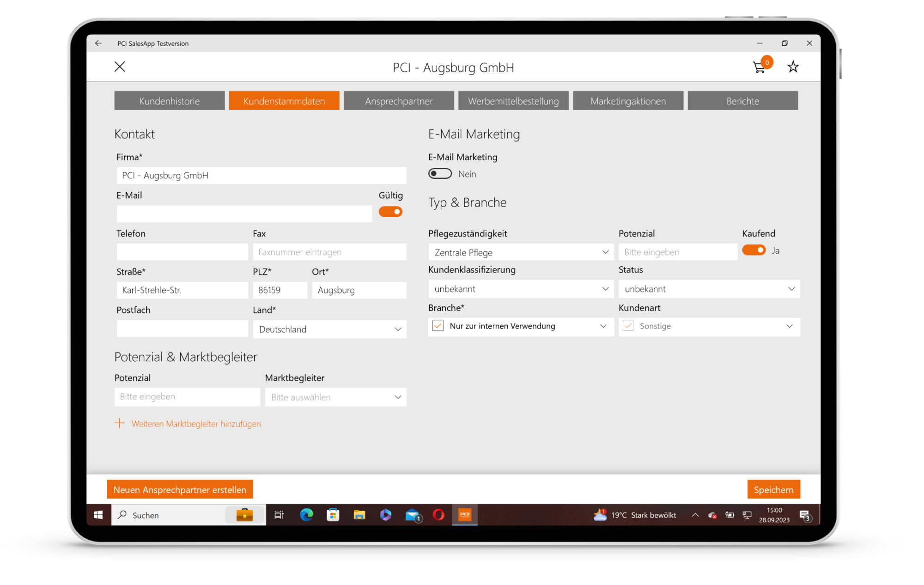The width and height of the screenshot is (924, 585).
Task: Click the Fax number field
Action: click(329, 252)
